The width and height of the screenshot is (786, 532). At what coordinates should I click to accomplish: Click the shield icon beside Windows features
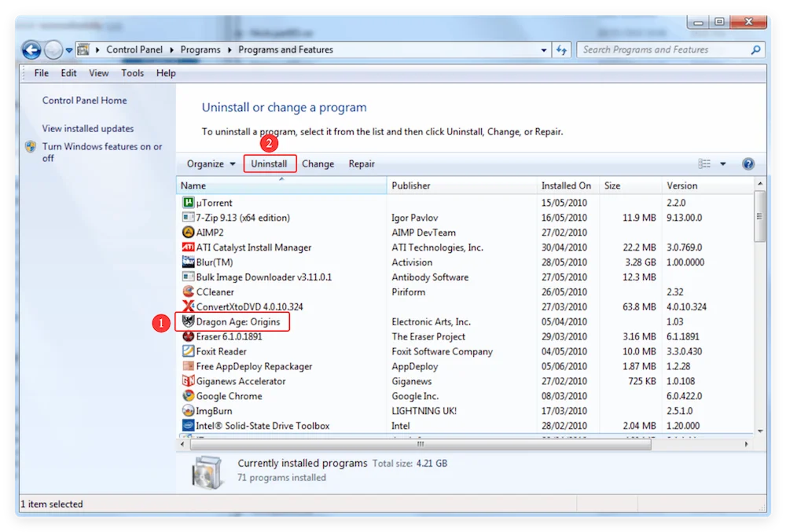point(31,147)
